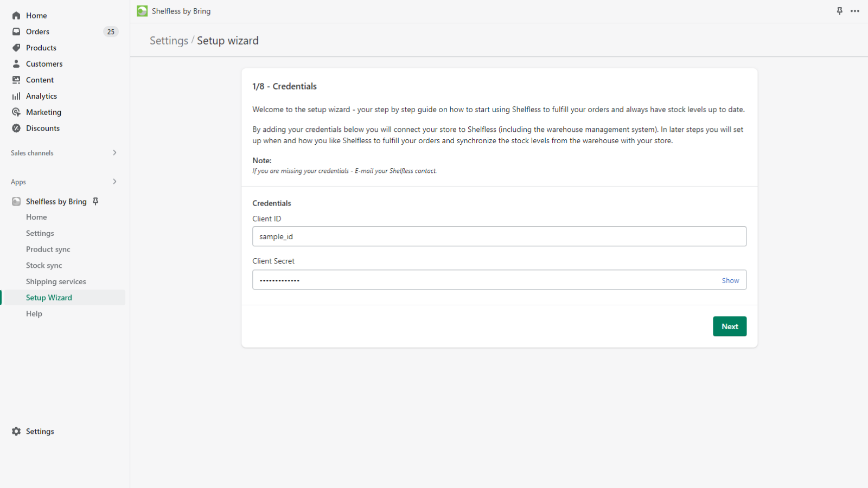
Task: Click the pin icon in top right
Action: click(x=839, y=11)
